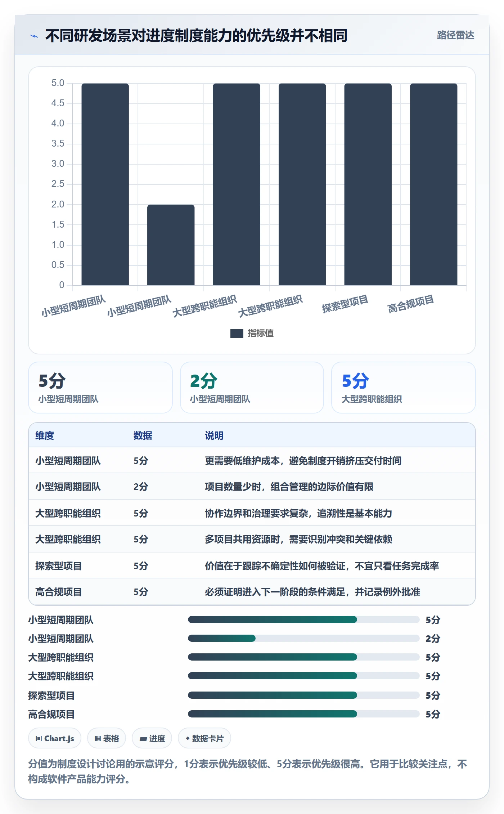Image resolution: width=504 pixels, height=814 pixels.
Task: Click the 探索型项目 x-axis label in chart
Action: pyautogui.click(x=345, y=304)
